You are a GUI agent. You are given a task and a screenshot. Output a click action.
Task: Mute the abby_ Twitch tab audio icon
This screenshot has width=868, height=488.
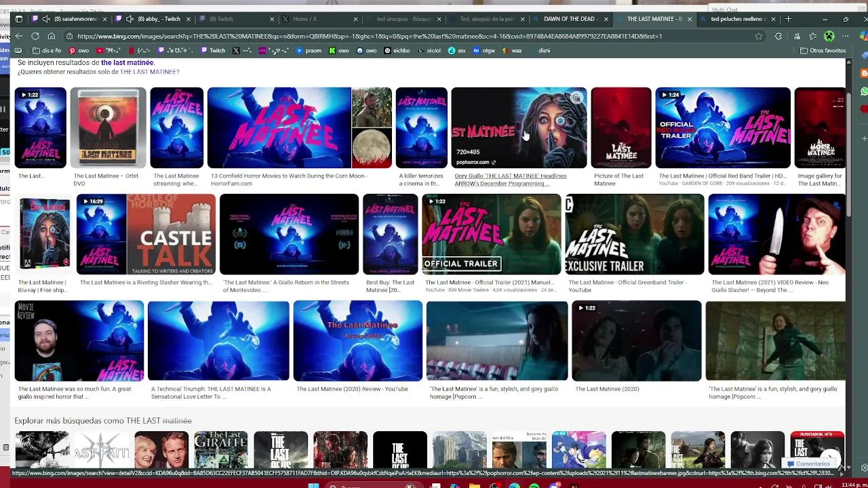[x=130, y=19]
